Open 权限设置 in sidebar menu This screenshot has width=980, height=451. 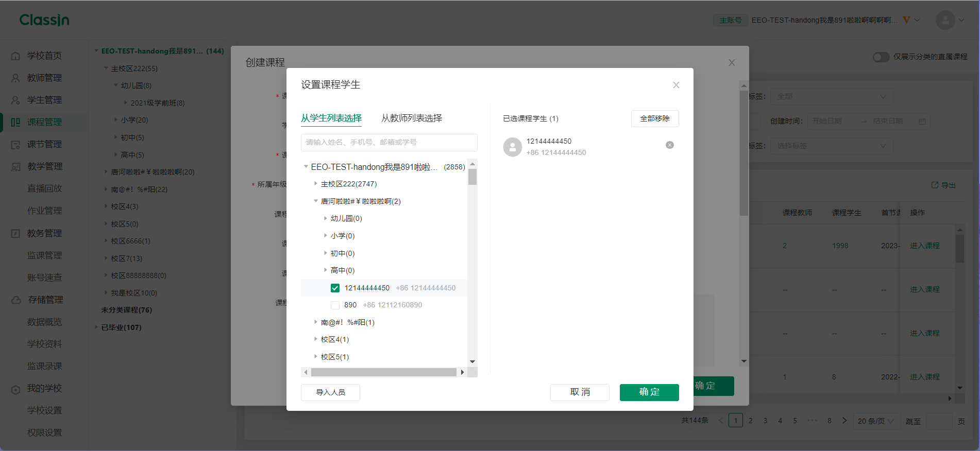point(44,432)
